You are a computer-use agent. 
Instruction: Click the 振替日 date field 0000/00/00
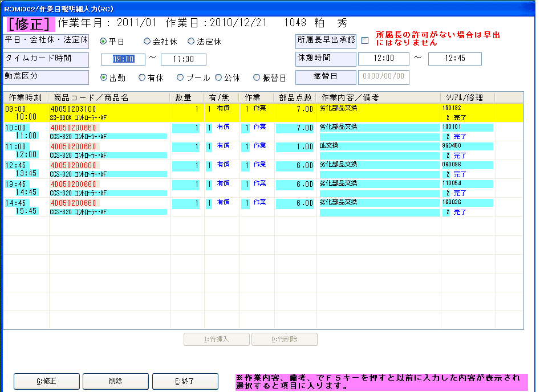384,77
